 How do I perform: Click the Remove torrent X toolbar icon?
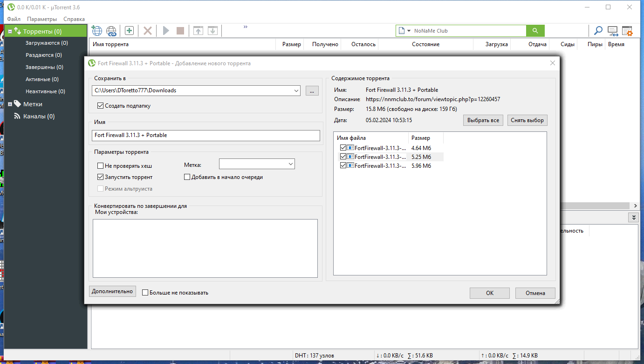148,31
